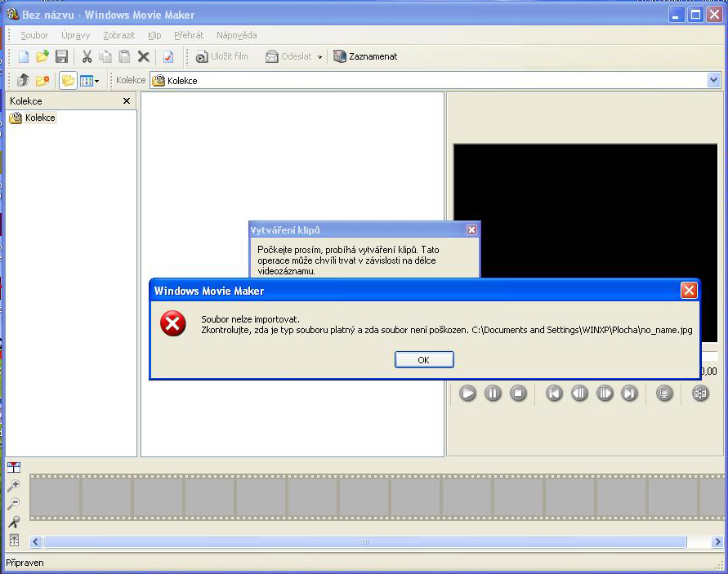Click the 'Soubor nelze importovat.' message
The height and width of the screenshot is (574, 728).
(250, 319)
